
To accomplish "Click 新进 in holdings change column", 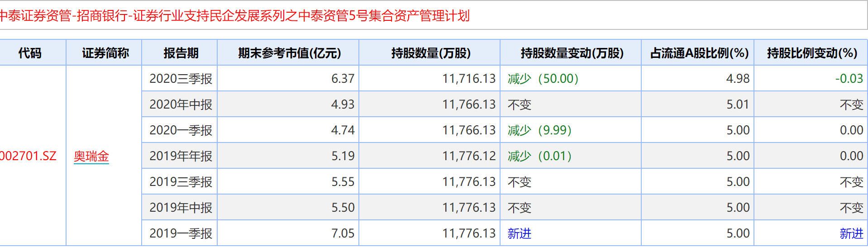I will [x=519, y=233].
